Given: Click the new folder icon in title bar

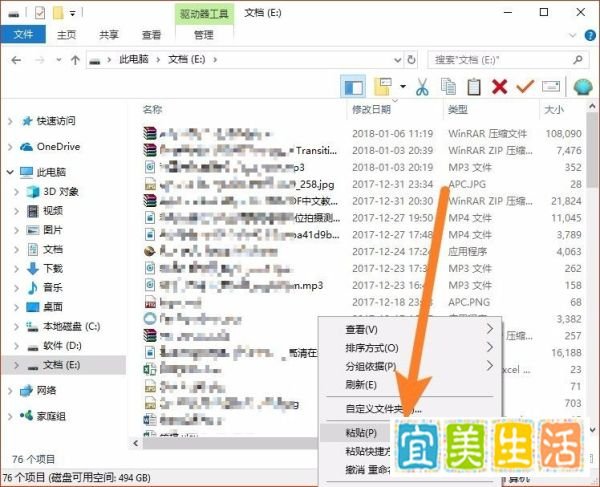Looking at the screenshot, I should click(58, 13).
